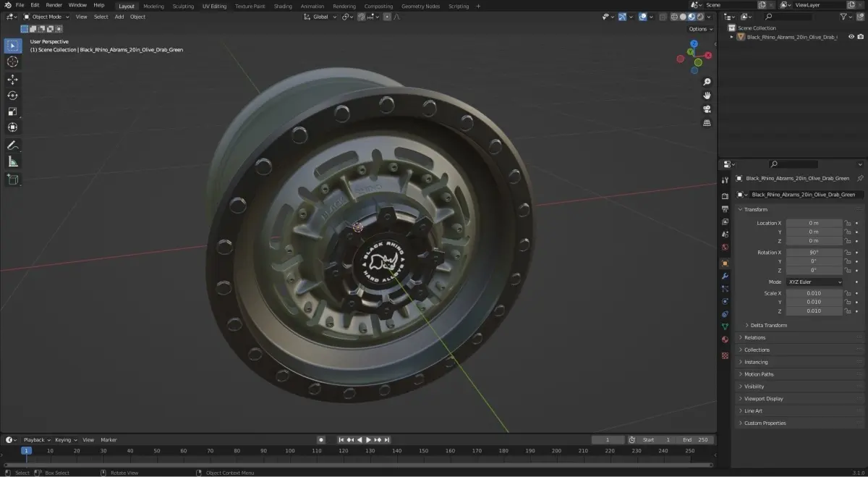Open the Material properties tab
Screen dimensions: 868x477
point(725,339)
